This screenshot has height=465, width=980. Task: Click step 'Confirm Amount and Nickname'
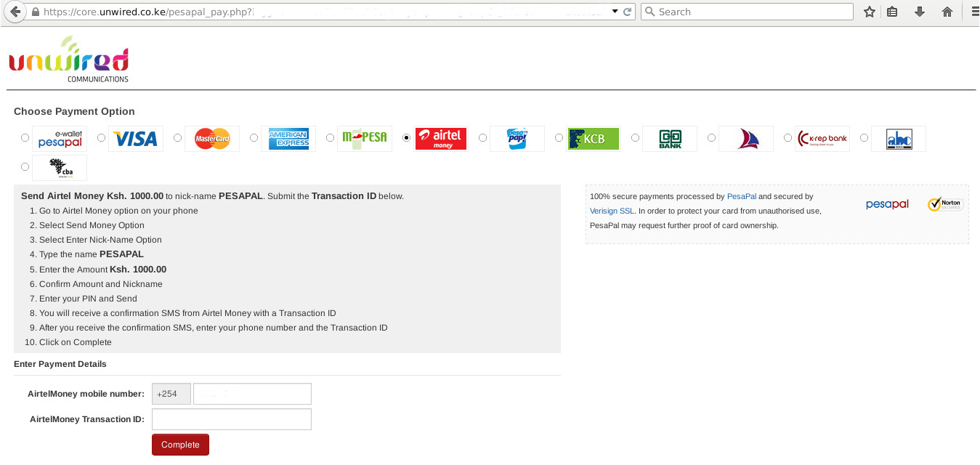(x=101, y=284)
